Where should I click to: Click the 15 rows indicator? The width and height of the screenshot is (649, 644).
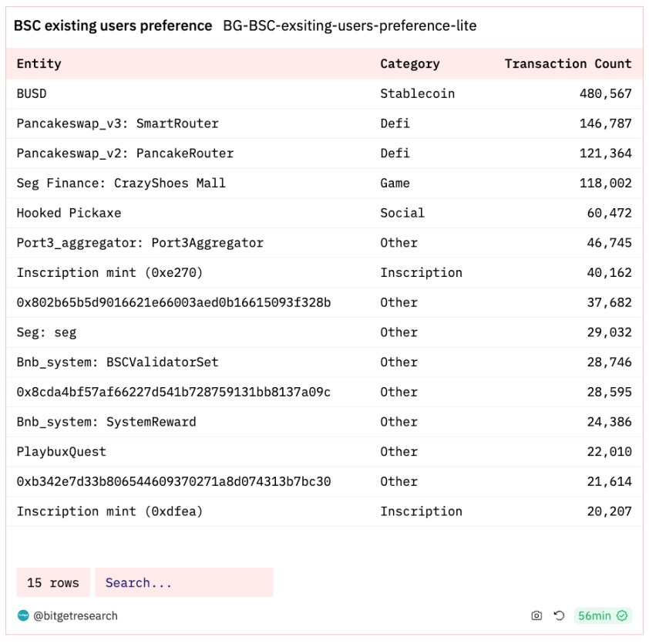[x=53, y=582]
